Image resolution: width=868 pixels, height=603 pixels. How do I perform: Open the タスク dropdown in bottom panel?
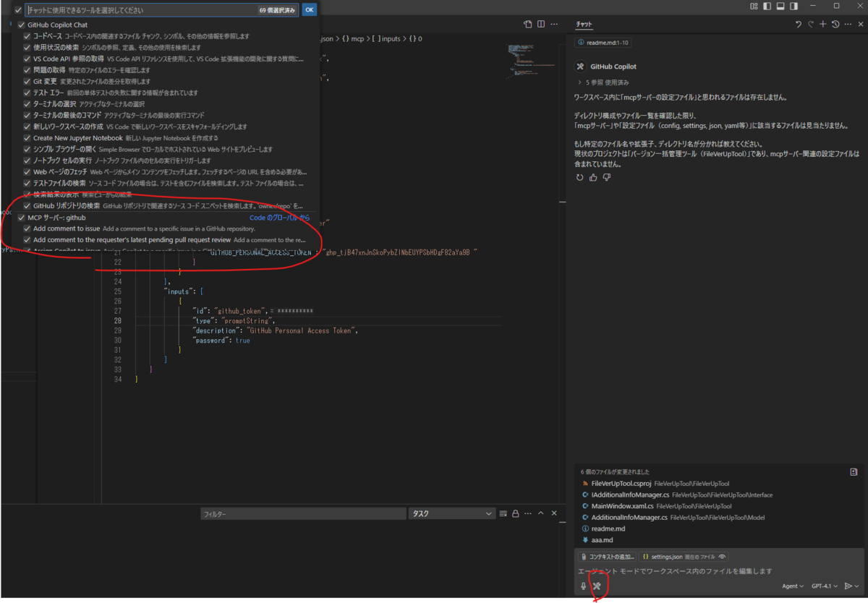(x=452, y=513)
